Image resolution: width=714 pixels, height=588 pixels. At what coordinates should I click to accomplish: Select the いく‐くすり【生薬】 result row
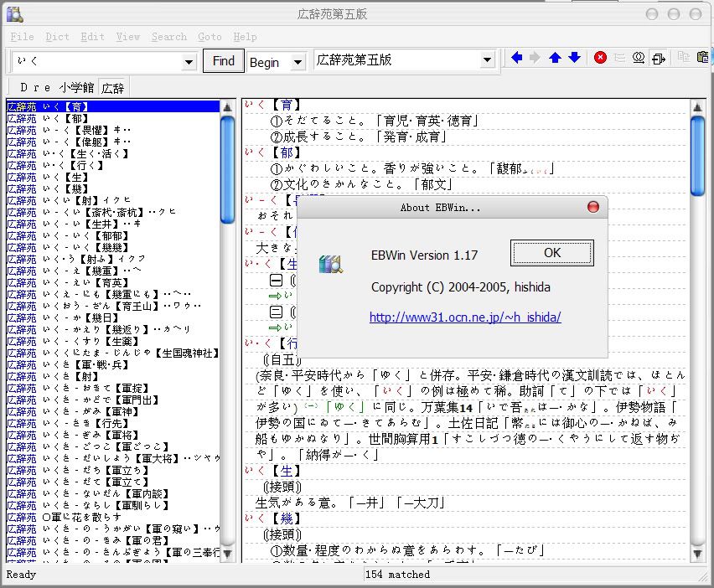113,342
